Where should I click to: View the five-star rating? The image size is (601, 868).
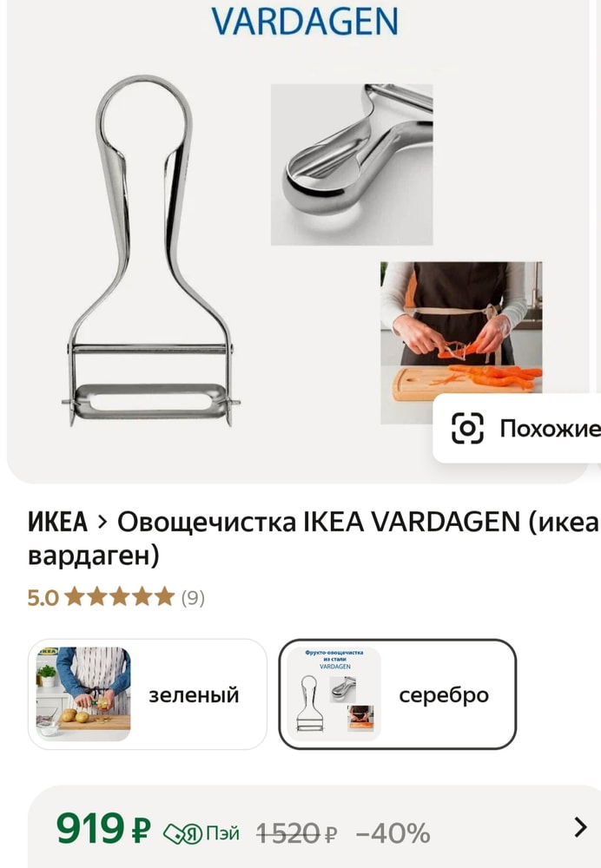[120, 597]
